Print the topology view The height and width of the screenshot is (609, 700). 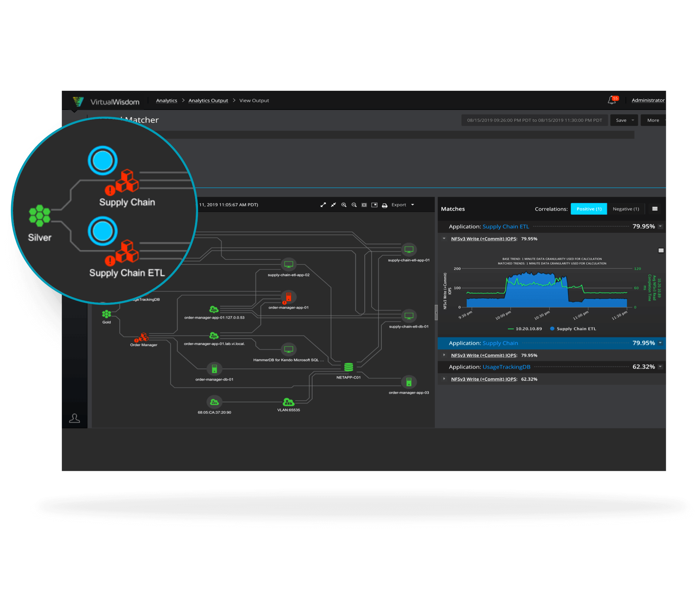tap(384, 205)
